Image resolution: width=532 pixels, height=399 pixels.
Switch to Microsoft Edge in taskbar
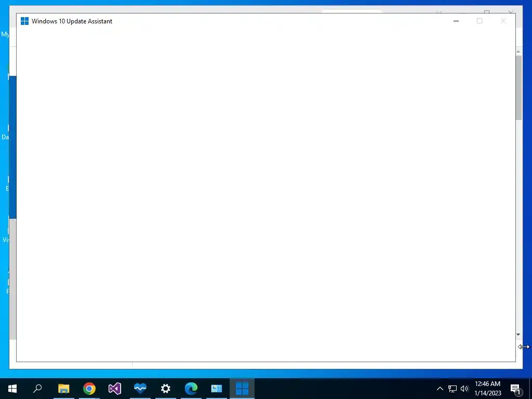(191, 389)
